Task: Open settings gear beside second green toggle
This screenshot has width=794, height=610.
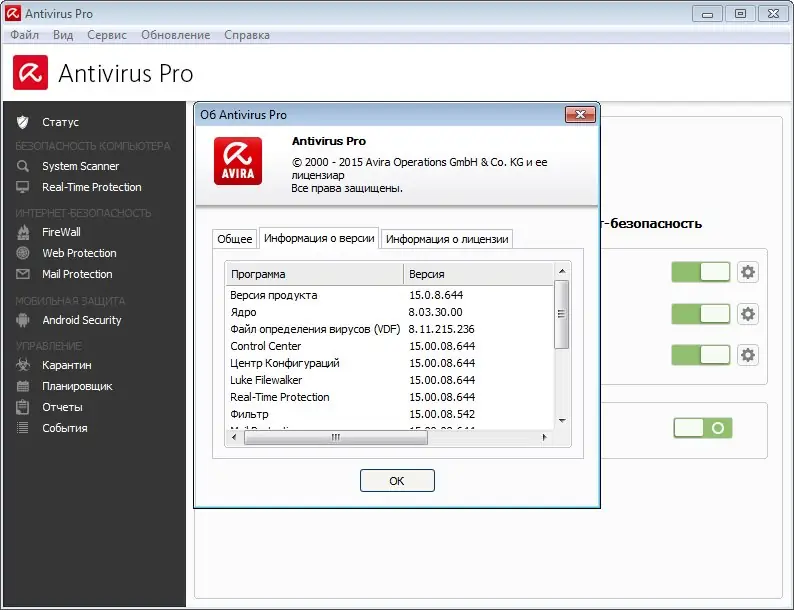Action: tap(747, 314)
